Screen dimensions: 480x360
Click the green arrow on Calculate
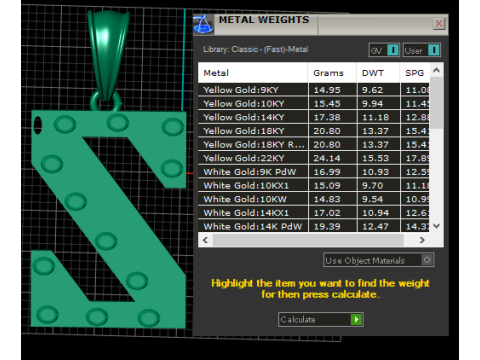click(356, 319)
